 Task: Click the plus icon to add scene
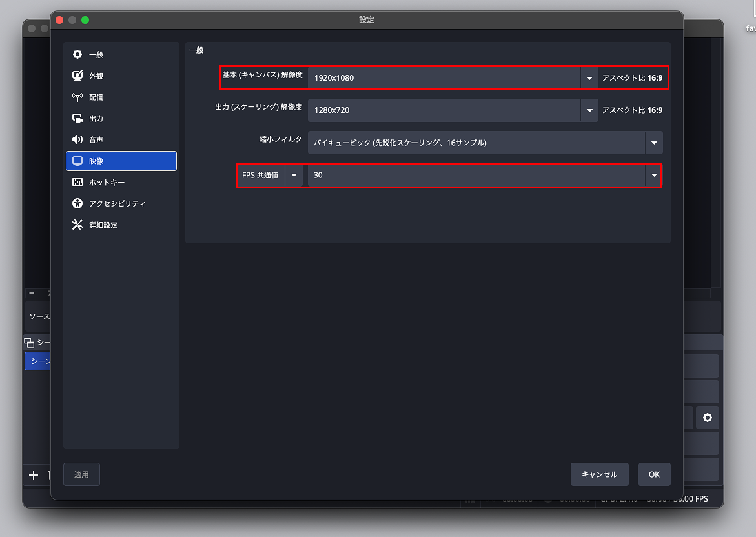pyautogui.click(x=34, y=476)
